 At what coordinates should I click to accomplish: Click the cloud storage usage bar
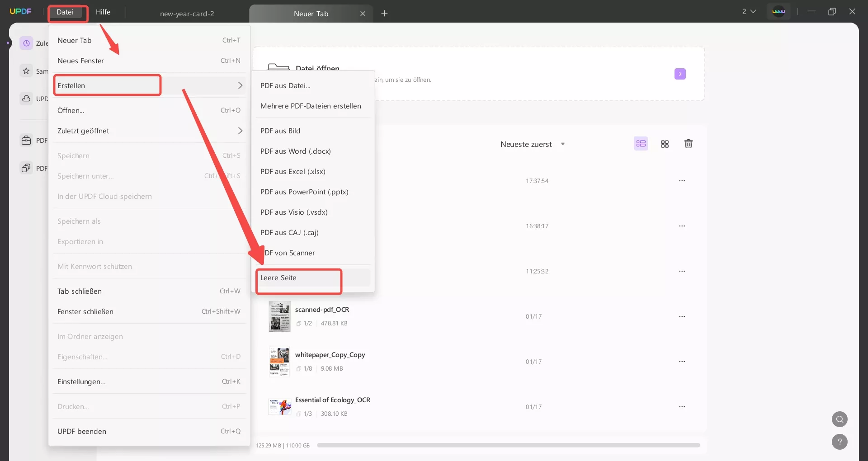click(509, 445)
